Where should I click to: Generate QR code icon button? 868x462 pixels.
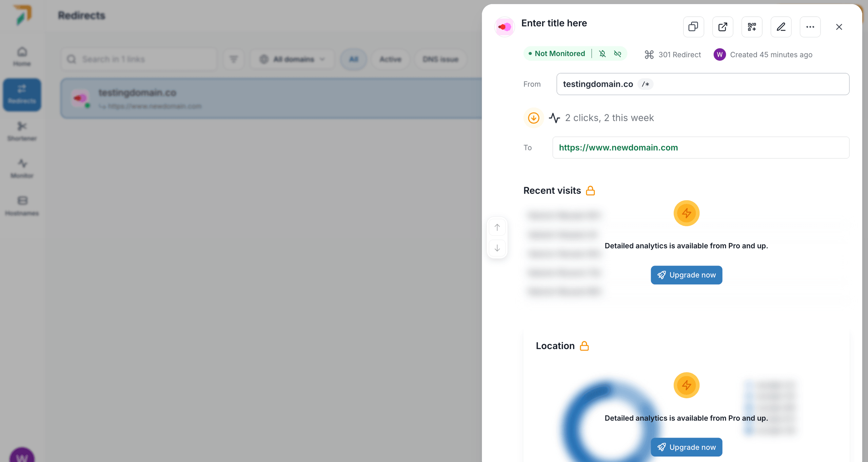(x=752, y=27)
